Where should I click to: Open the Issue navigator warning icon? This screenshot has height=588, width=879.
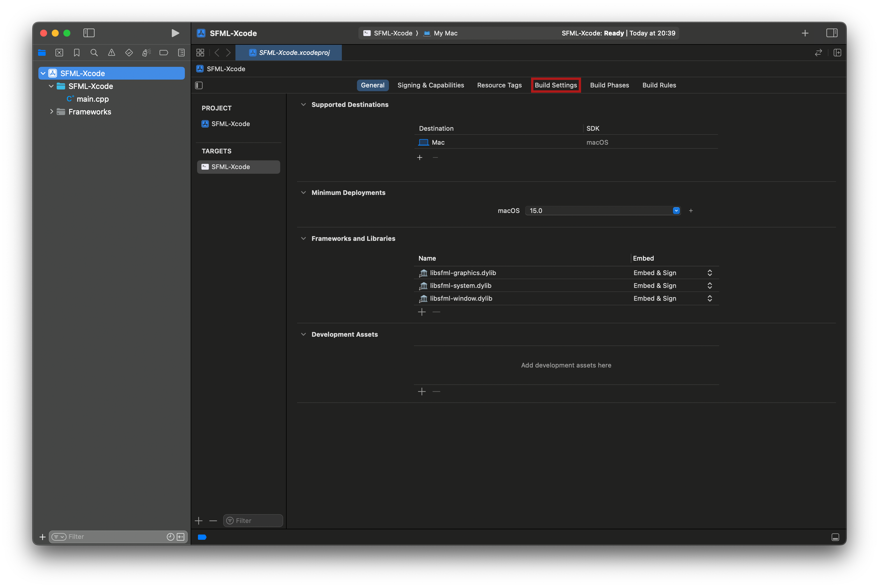tap(111, 53)
